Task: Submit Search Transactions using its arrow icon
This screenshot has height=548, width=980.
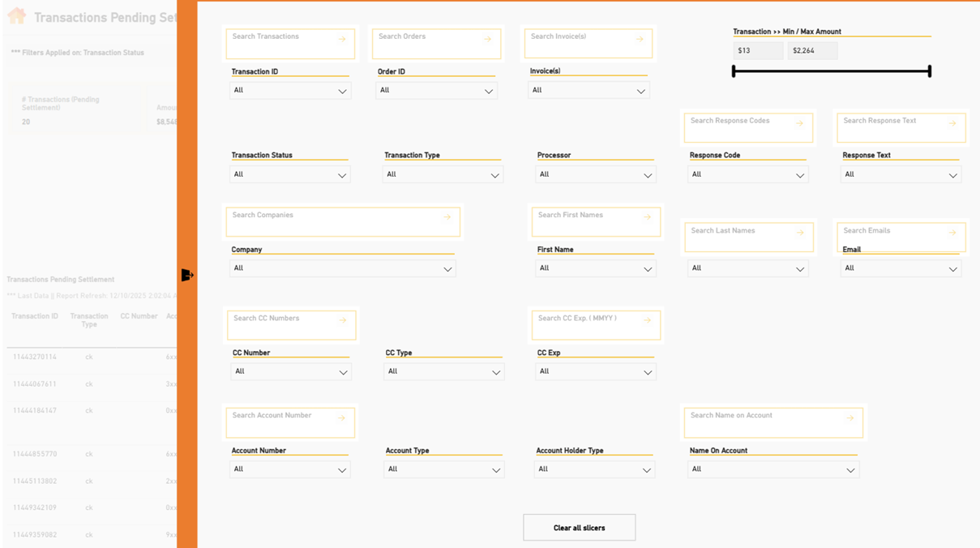Action: pyautogui.click(x=342, y=39)
